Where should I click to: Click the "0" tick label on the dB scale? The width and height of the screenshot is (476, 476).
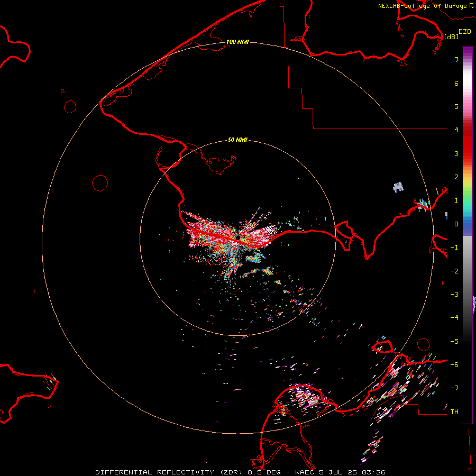point(456,224)
